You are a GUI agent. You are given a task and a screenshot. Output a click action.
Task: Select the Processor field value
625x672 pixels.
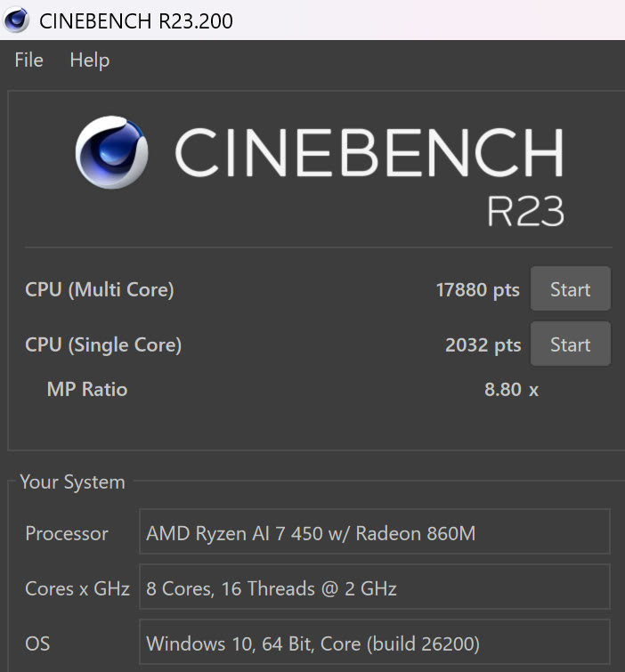374,531
